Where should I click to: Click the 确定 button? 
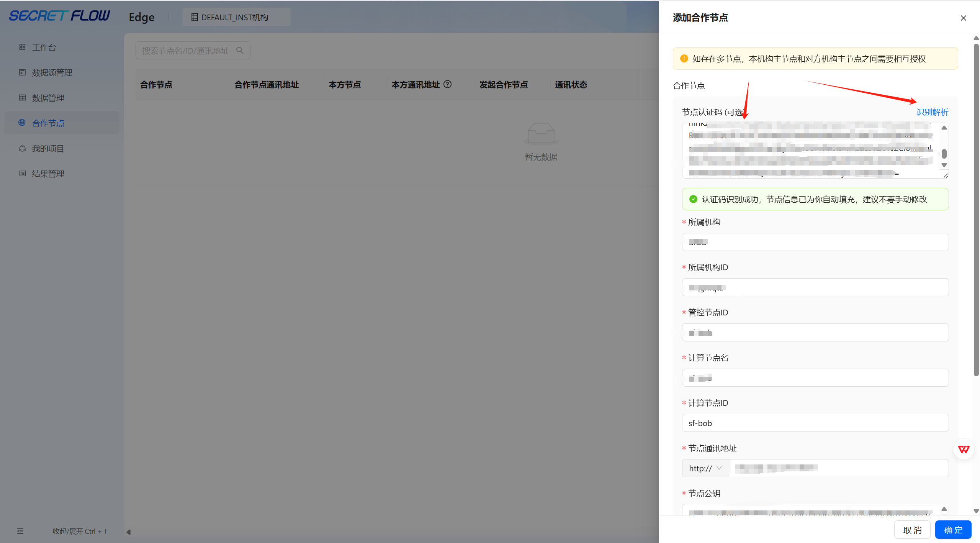953,530
